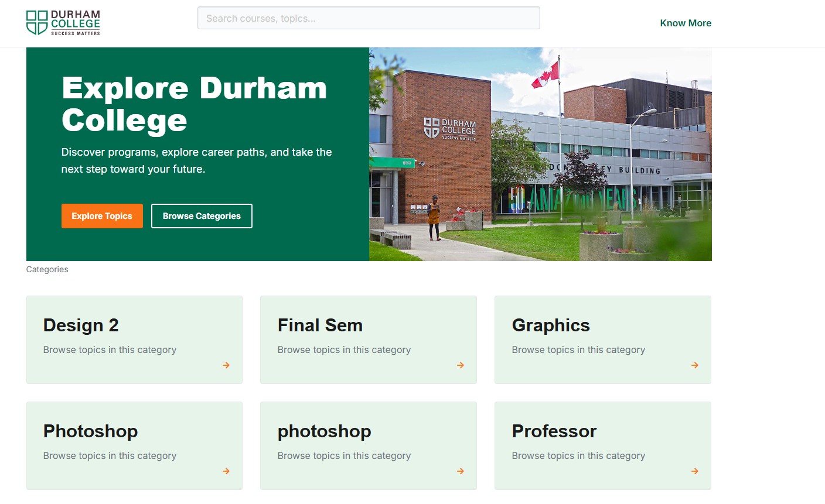Click the arrow icon in Professor card
Viewport: 825px width, 504px height.
click(x=695, y=471)
